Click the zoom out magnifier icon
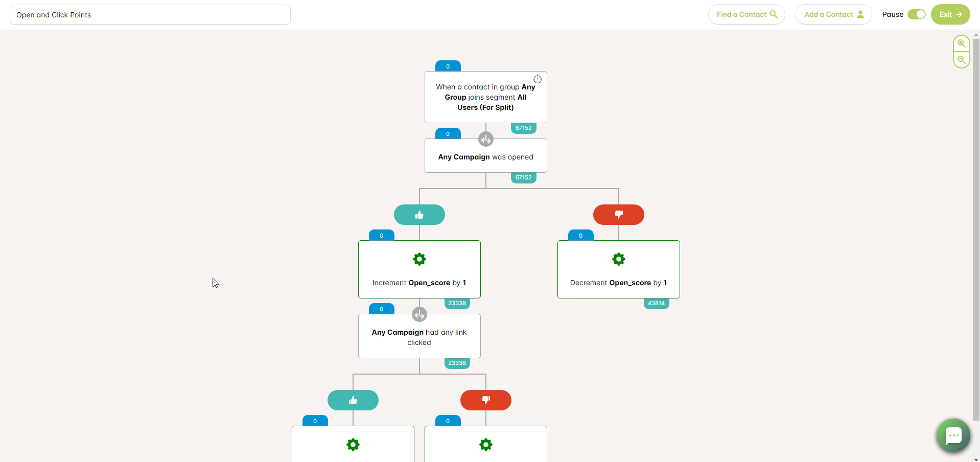The image size is (980, 462). point(961,59)
